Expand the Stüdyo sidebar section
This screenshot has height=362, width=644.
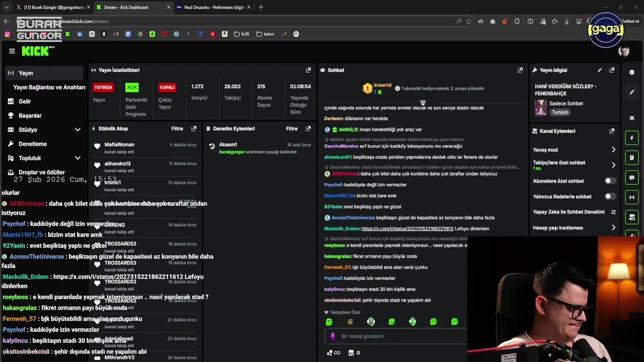pyautogui.click(x=77, y=130)
